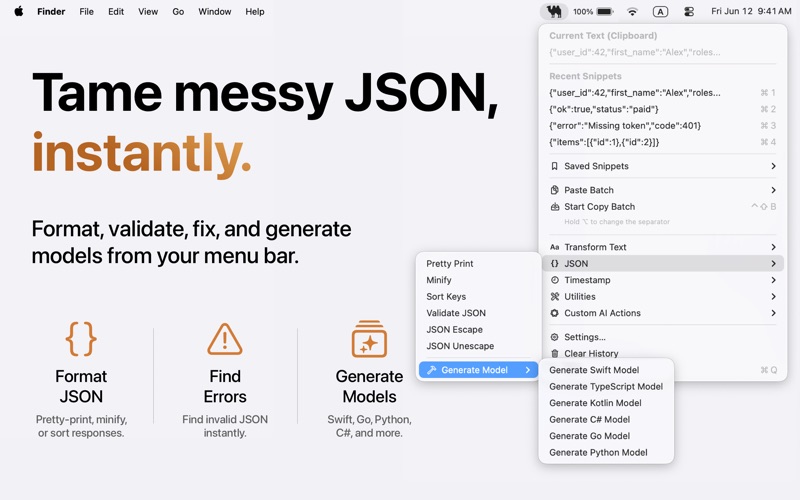Open the File menu

86,11
